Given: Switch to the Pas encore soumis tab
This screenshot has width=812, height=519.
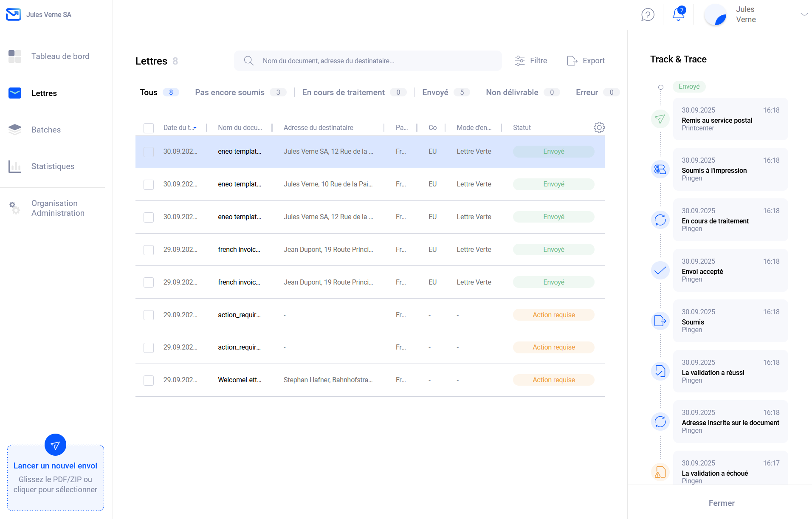Looking at the screenshot, I should [x=230, y=92].
